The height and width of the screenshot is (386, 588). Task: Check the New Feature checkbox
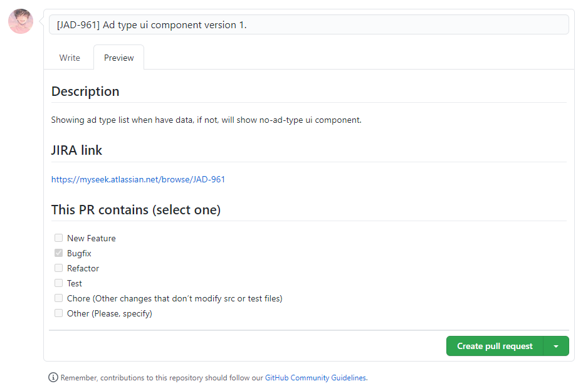[x=58, y=238]
